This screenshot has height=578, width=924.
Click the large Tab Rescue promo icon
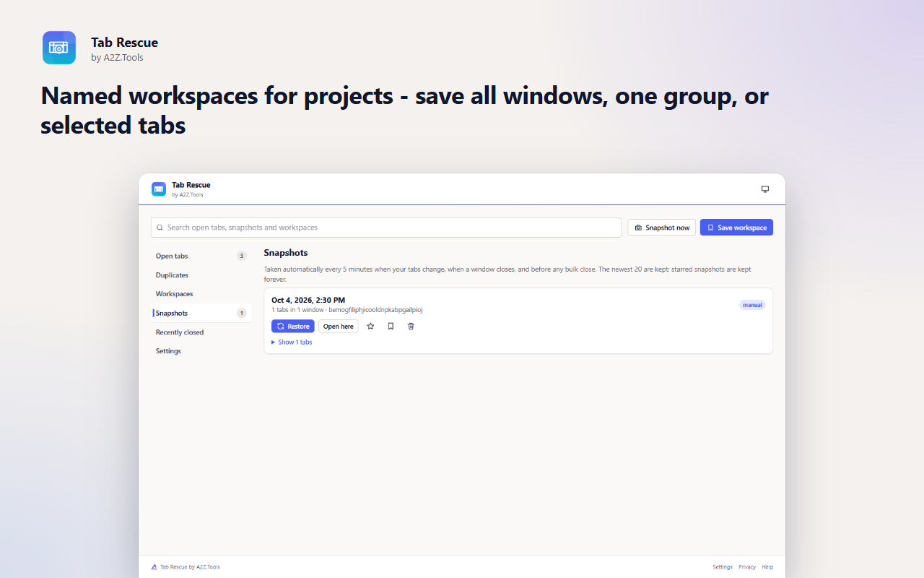pos(59,48)
